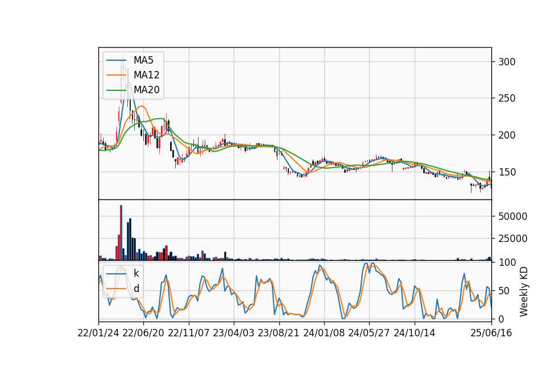Click the orange MA12 legend line sample
The image size is (546, 392).
[116, 75]
